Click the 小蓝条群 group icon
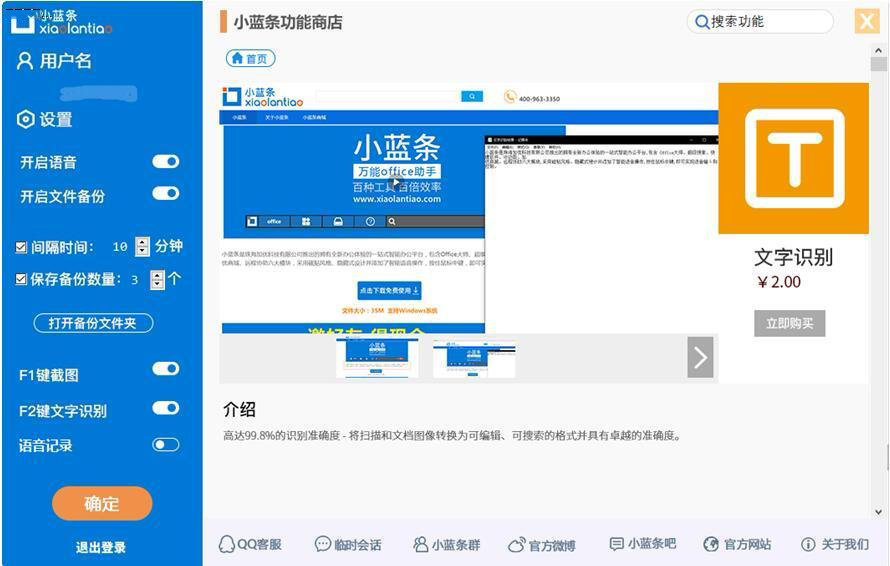 (421, 544)
